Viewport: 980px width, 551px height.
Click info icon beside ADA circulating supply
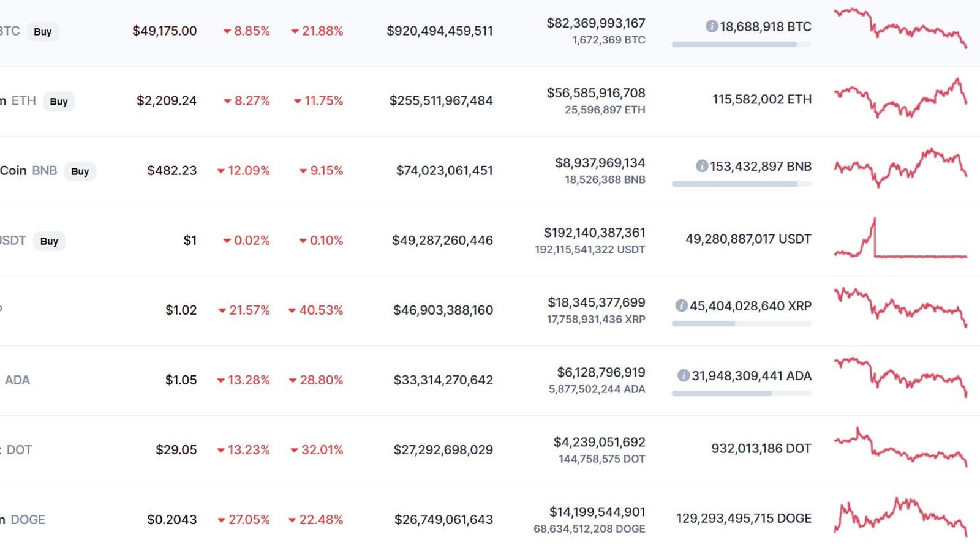(x=684, y=375)
